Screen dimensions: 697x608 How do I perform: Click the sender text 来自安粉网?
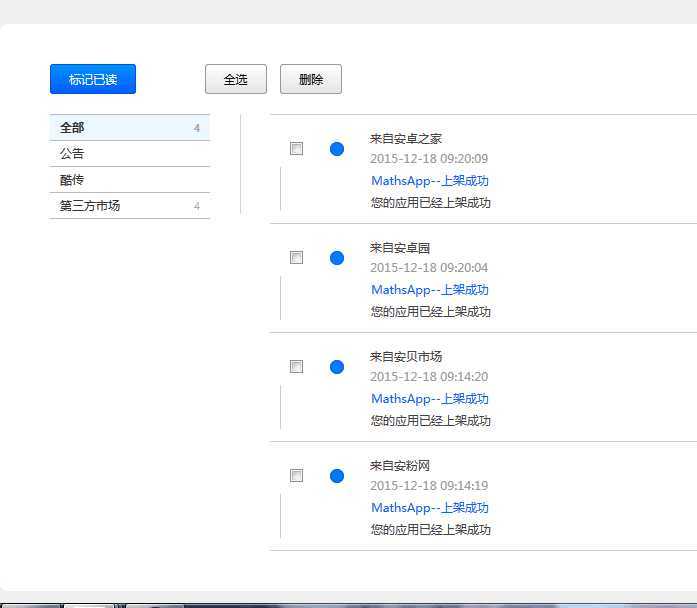pos(400,465)
